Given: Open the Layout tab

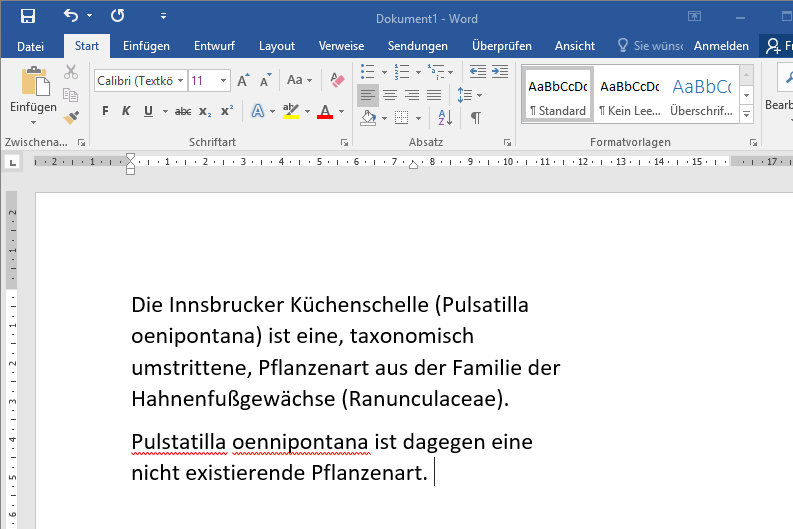Looking at the screenshot, I should (x=277, y=46).
